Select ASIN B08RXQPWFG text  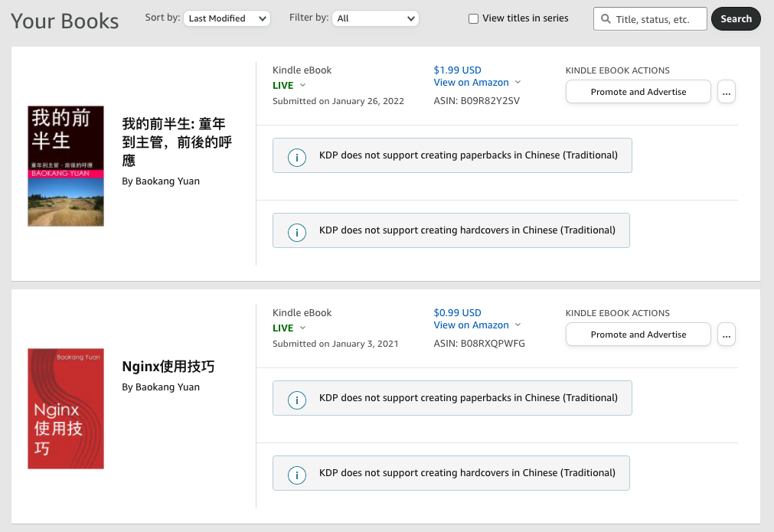click(478, 344)
